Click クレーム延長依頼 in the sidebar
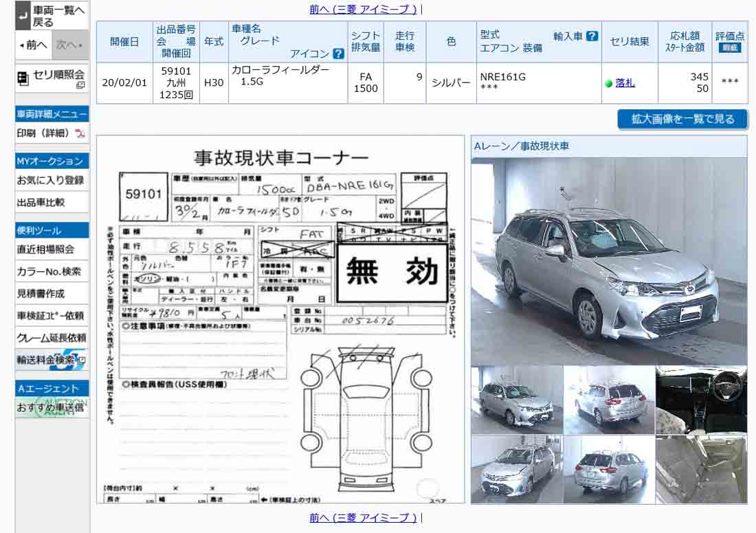Viewport: 756px width, 533px height. point(52,338)
